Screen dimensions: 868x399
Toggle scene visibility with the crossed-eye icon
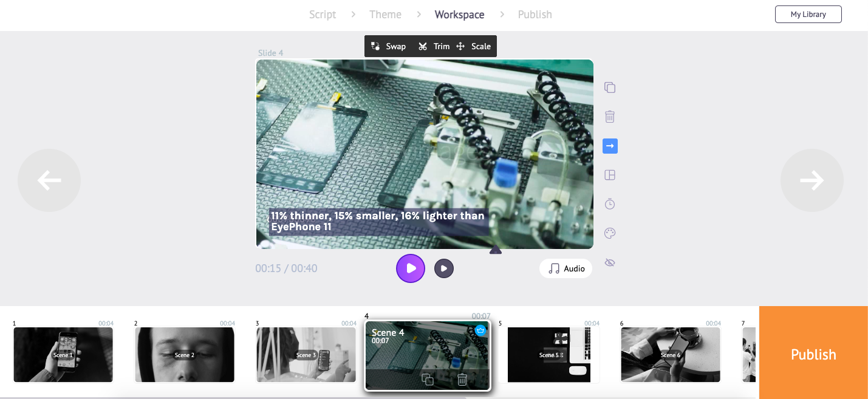click(610, 262)
